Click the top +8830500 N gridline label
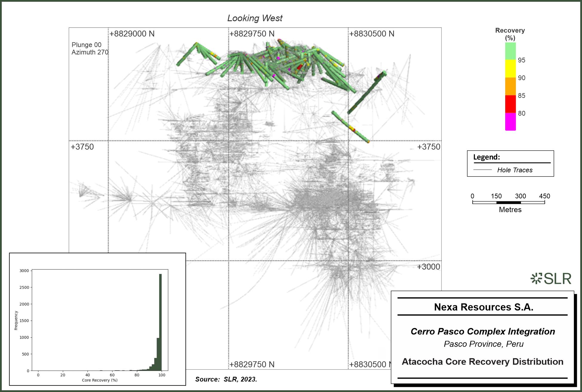The image size is (582, 392). [372, 34]
